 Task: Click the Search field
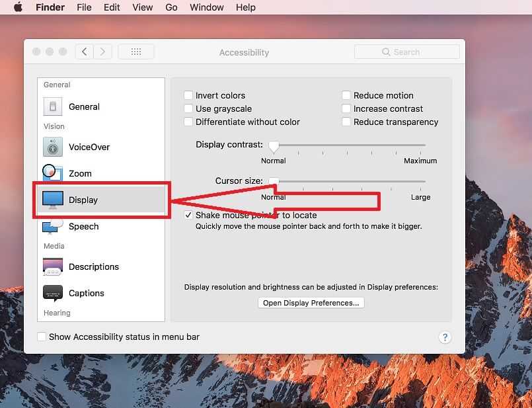tap(406, 51)
